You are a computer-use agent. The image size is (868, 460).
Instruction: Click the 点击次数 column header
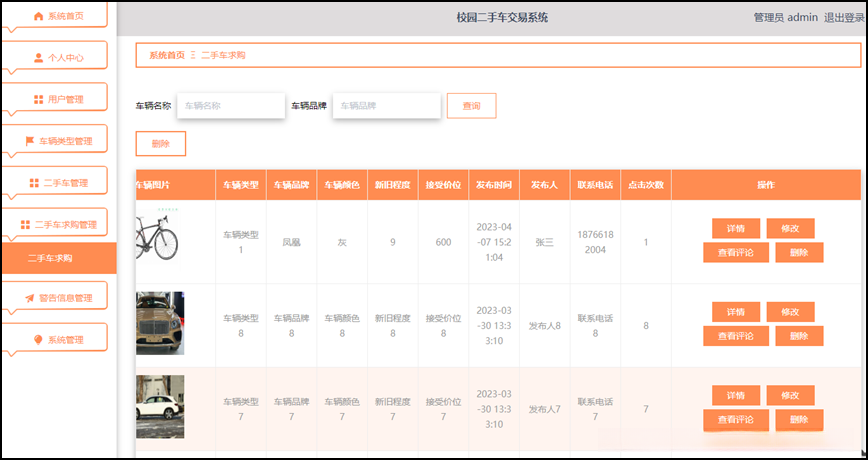[x=646, y=185]
